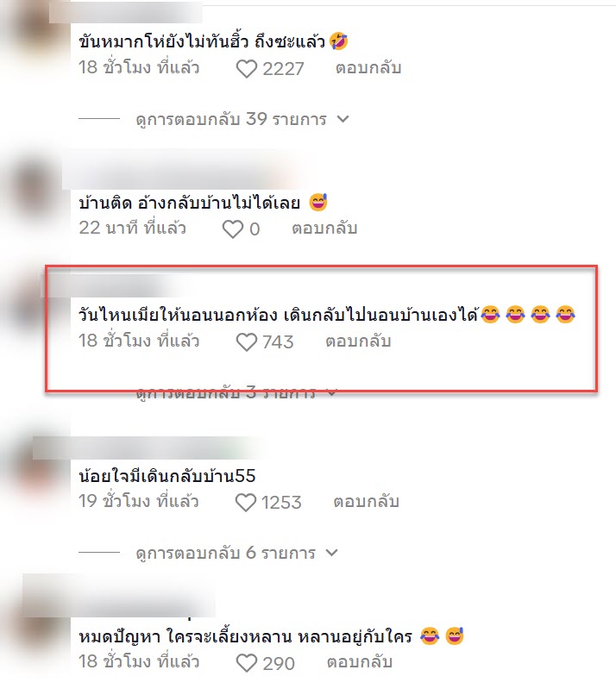Tap heart icon beside 743 likes
Screen dimensions: 616x695
coord(246,342)
